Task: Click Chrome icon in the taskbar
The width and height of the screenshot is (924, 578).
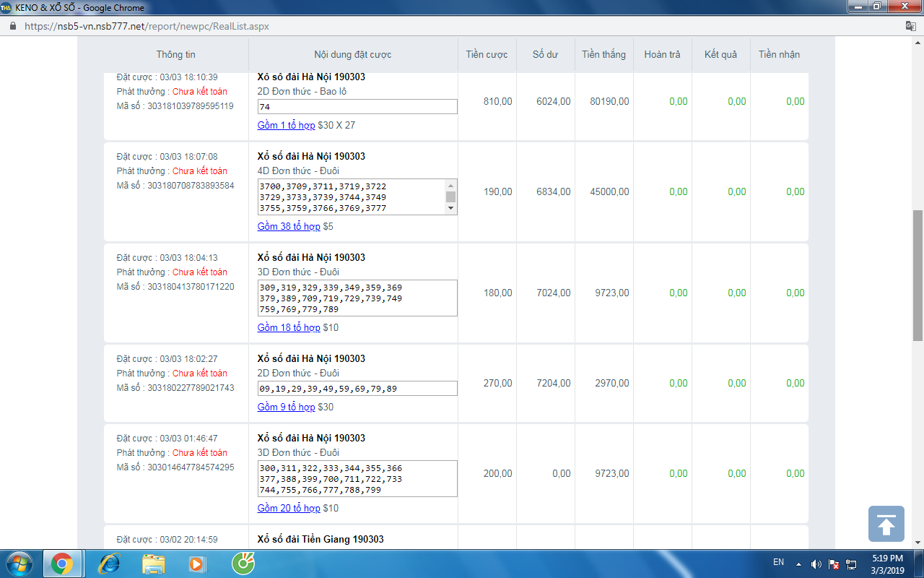Action: tap(62, 563)
